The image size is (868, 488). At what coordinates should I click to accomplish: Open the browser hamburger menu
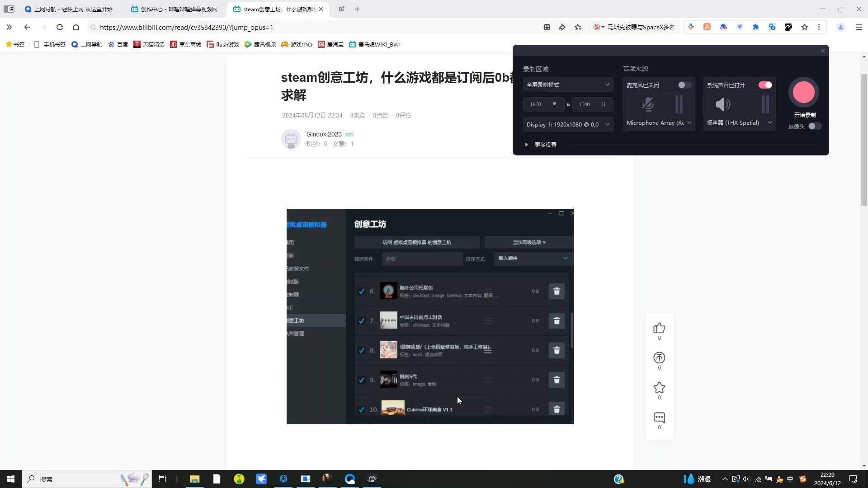pyautogui.click(x=859, y=27)
